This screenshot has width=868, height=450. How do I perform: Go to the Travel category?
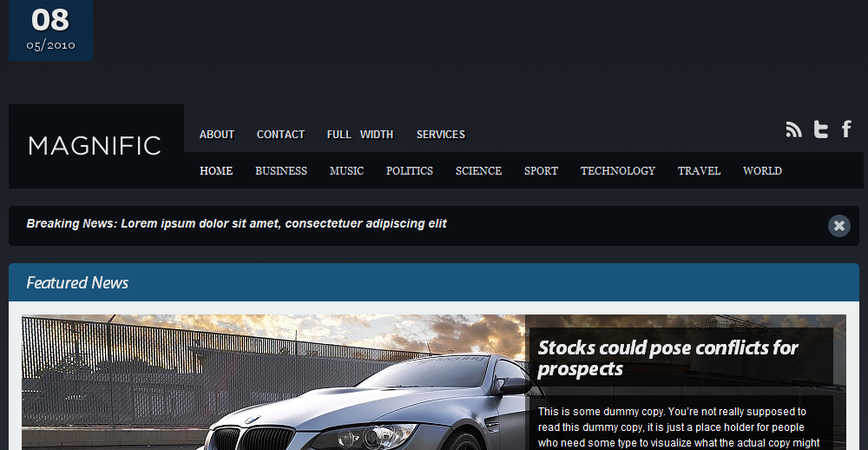[699, 170]
